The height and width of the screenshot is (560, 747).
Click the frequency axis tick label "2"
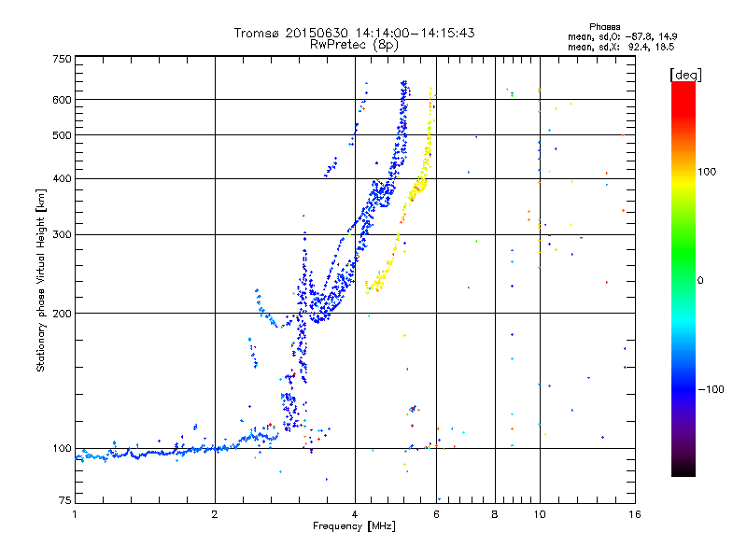[x=215, y=514]
